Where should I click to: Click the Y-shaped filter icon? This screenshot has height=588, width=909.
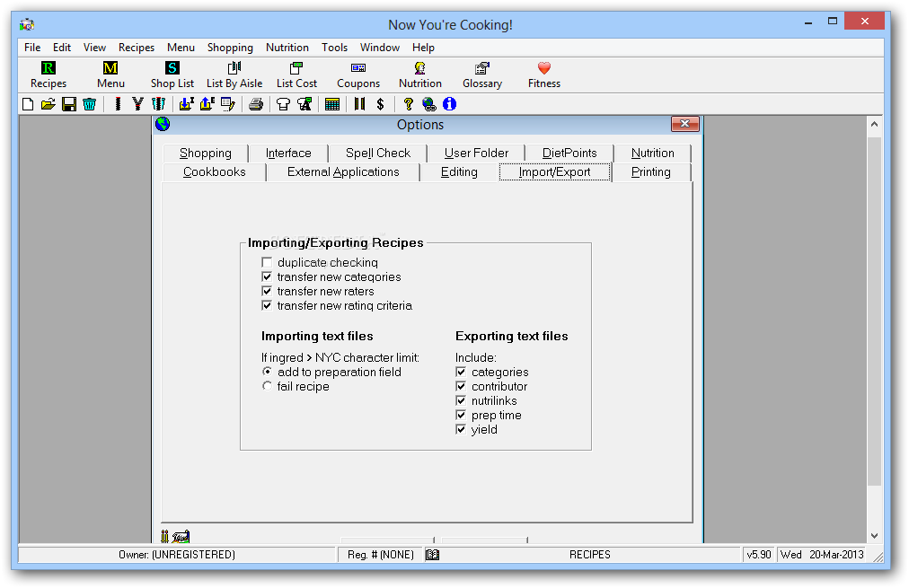(137, 104)
